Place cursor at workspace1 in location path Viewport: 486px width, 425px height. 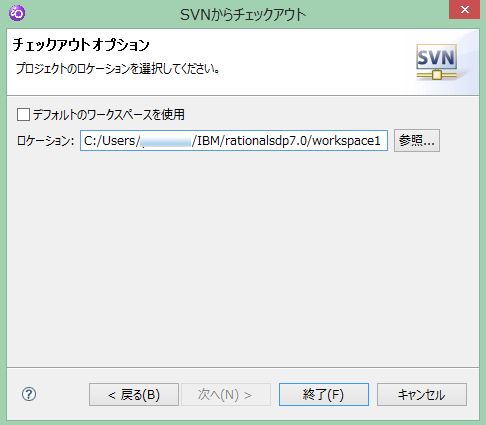[x=346, y=141]
